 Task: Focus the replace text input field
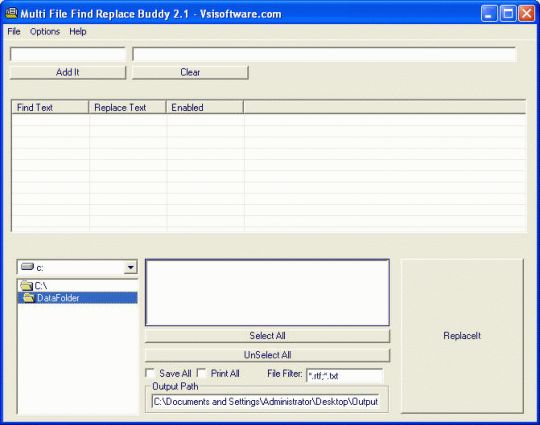pos(324,54)
